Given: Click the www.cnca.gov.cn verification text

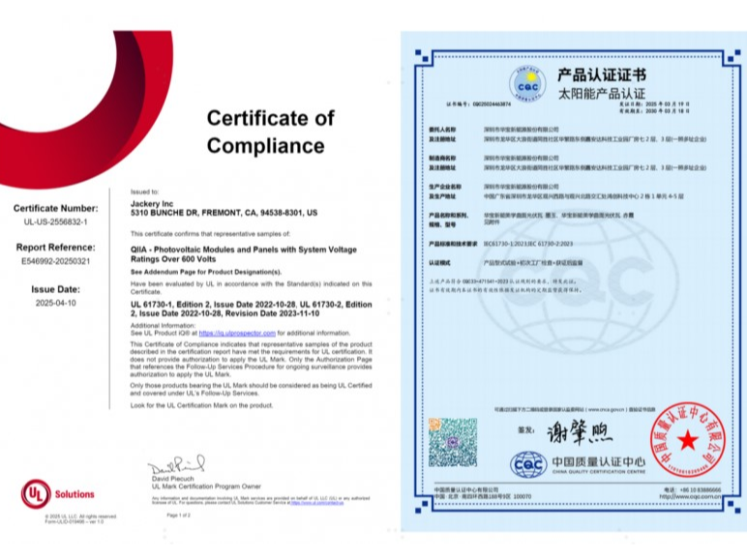Looking at the screenshot, I should click(575, 409).
